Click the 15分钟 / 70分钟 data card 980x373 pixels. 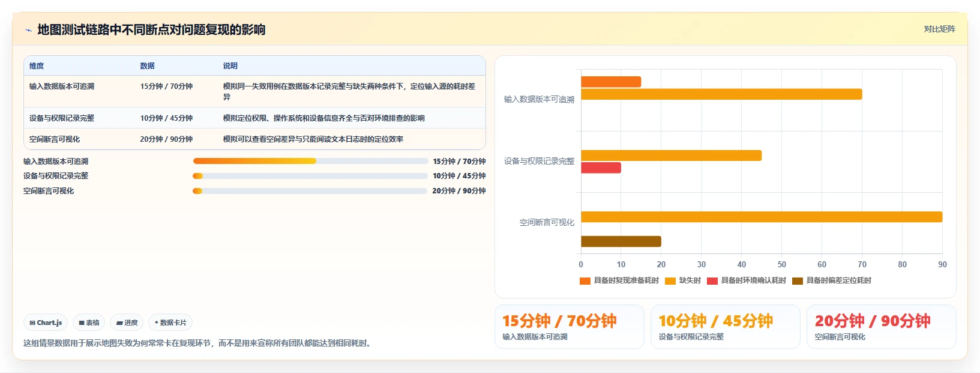(x=570, y=327)
